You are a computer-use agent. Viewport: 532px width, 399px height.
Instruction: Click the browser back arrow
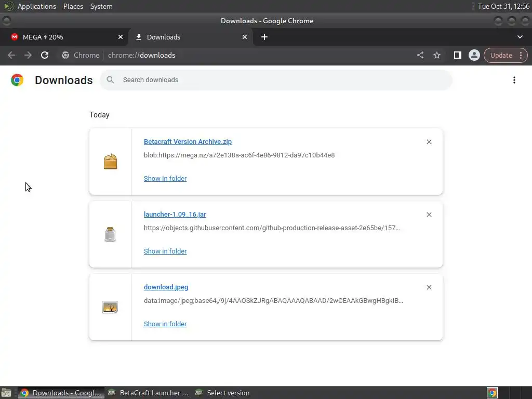(11, 55)
